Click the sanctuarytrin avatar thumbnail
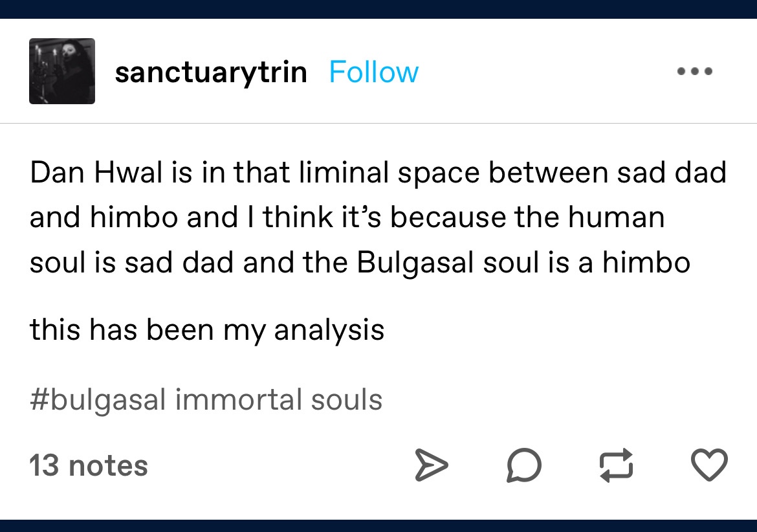Screen dimensions: 757x532 (x=62, y=71)
